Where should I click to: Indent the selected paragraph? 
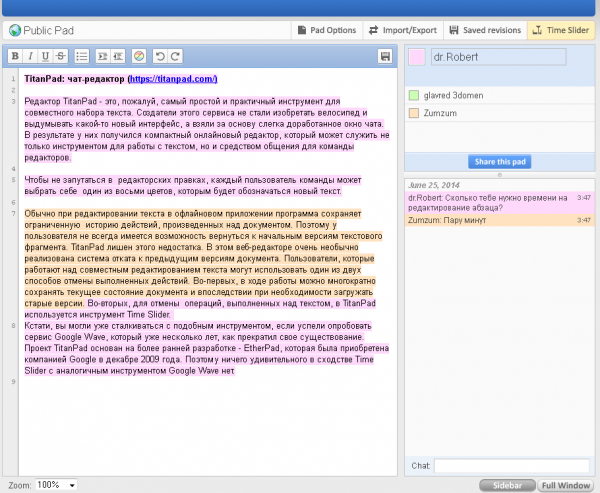[101, 55]
